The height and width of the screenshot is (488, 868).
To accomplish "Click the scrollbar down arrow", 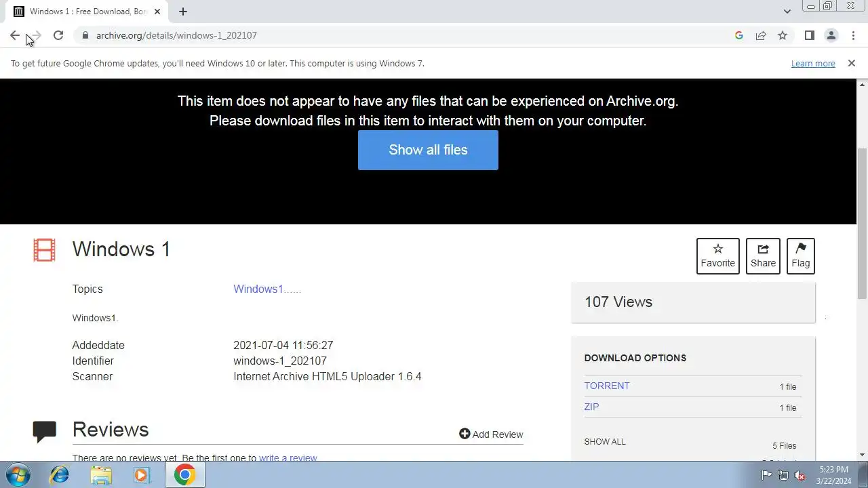I will click(x=862, y=455).
